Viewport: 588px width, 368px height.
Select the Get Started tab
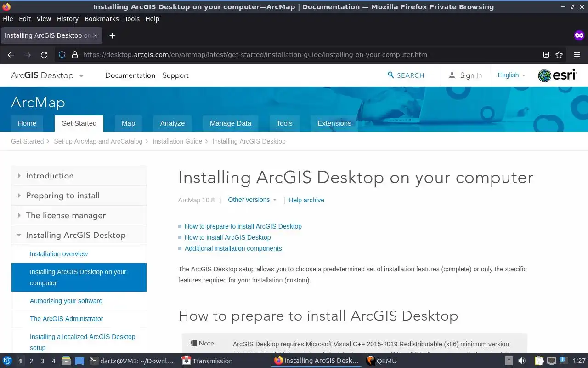coord(79,123)
